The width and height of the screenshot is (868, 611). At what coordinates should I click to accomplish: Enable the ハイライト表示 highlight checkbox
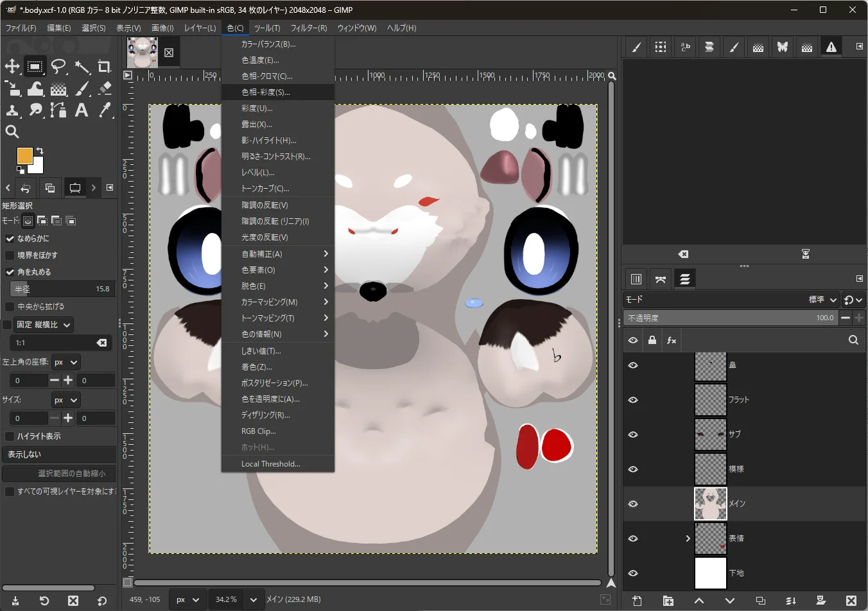pyautogui.click(x=10, y=436)
